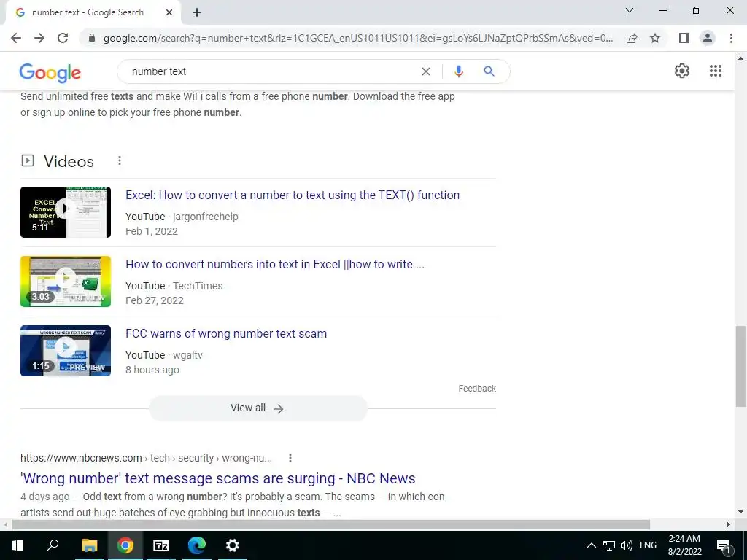The image size is (747, 560).
Task: Switch ENG input language
Action: (648, 545)
